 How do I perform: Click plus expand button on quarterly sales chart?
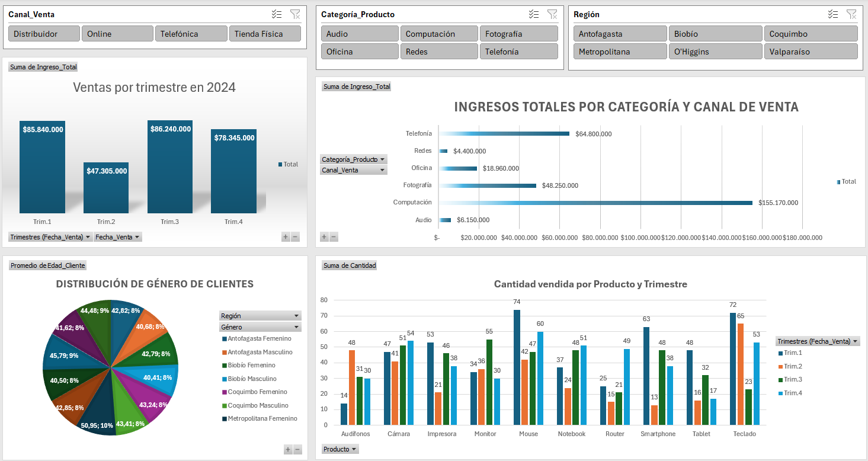tap(286, 236)
